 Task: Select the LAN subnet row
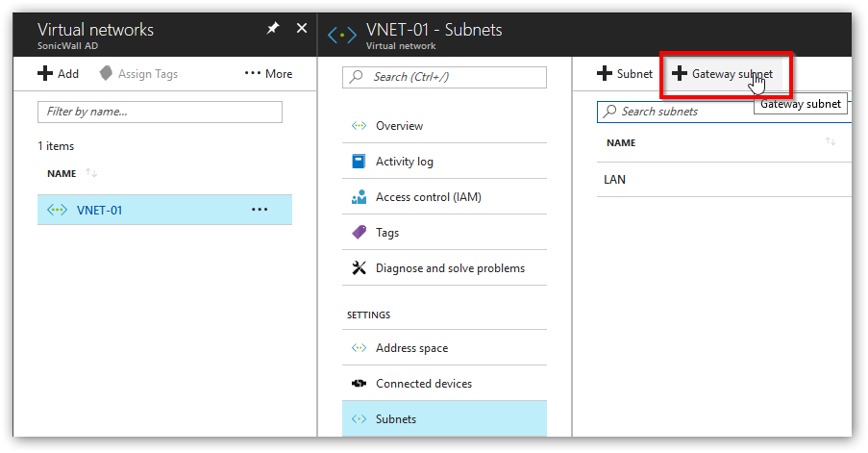coord(724,180)
